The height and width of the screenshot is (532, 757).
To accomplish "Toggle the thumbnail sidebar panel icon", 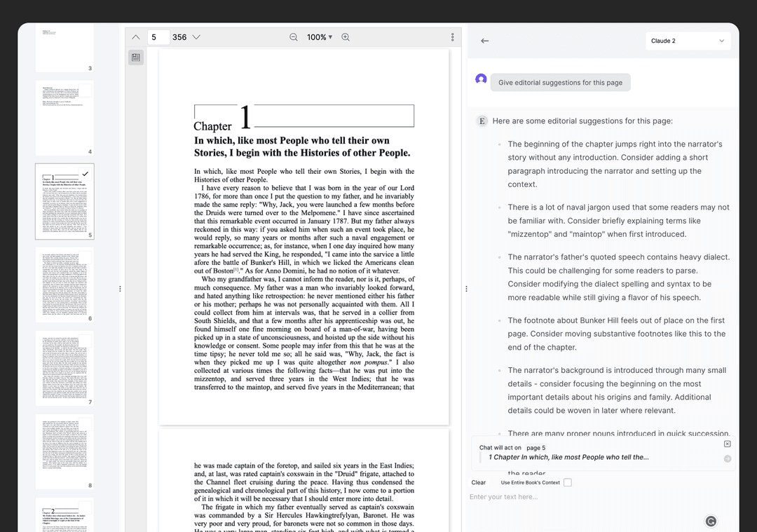I will [x=136, y=57].
